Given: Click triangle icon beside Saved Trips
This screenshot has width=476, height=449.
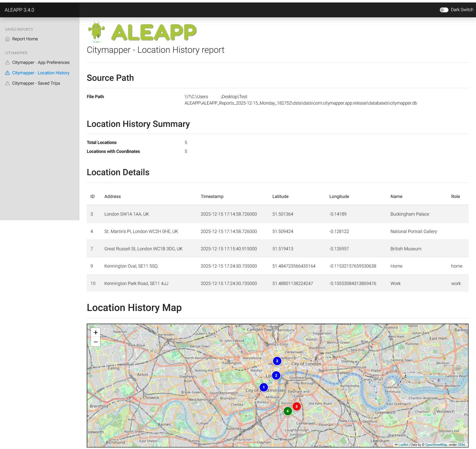Looking at the screenshot, I should pos(7,83).
